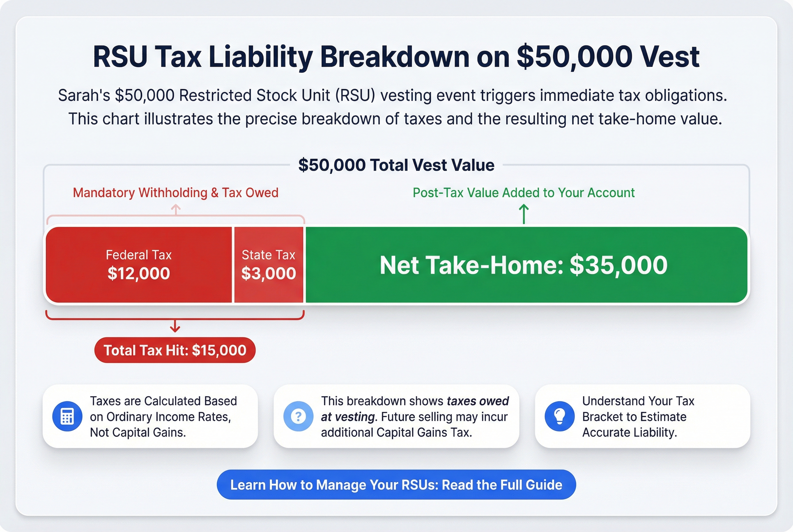The width and height of the screenshot is (793, 532).
Task: Click the Post-Tax Value Added to Your Account label
Action: point(524,193)
